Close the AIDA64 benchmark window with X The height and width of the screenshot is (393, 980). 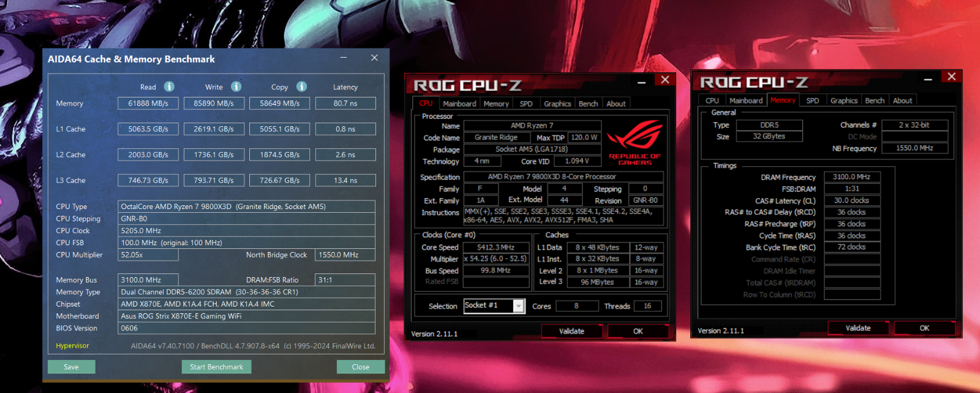pos(374,58)
